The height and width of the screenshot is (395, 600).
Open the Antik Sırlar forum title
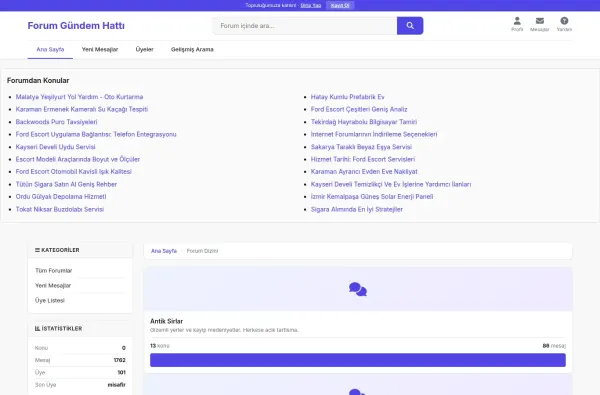(166, 321)
